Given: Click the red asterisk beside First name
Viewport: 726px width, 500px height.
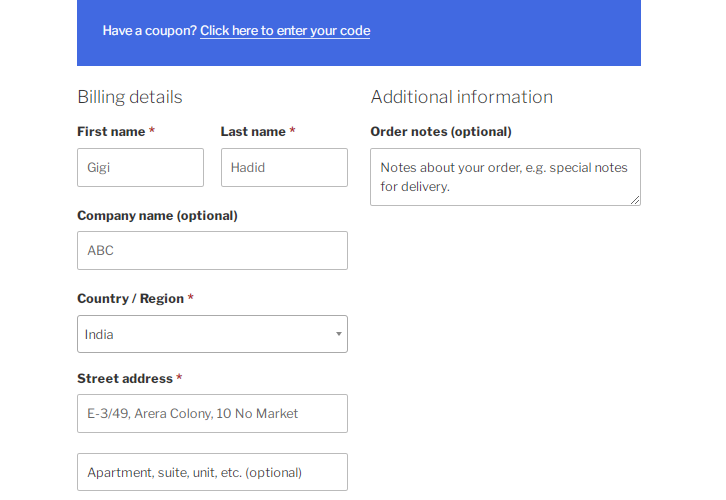Looking at the screenshot, I should coord(152,132).
